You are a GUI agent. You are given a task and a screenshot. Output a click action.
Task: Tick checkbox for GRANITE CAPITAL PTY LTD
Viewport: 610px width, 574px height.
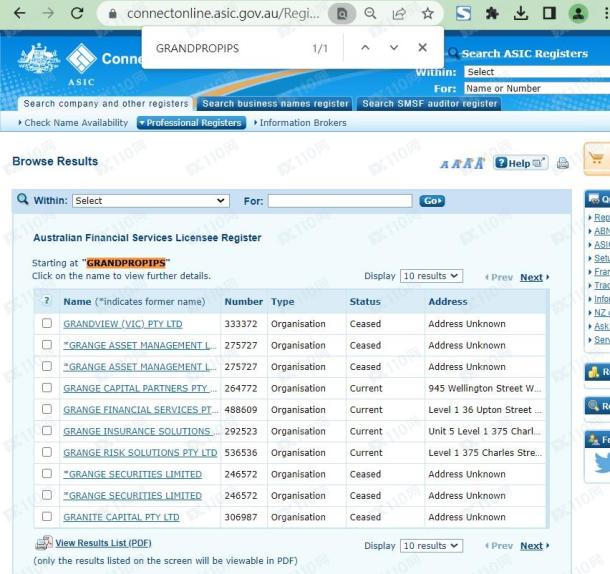47,516
